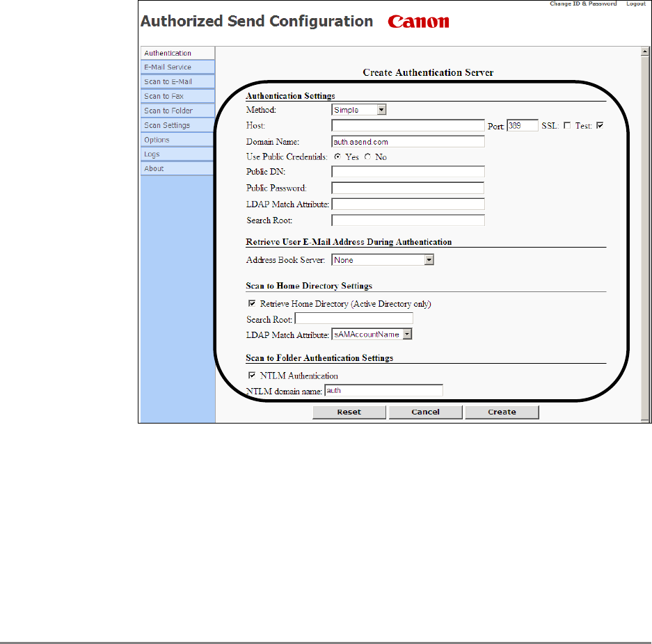This screenshot has width=652, height=644.
Task: Click the Cancel button
Action: (425, 412)
